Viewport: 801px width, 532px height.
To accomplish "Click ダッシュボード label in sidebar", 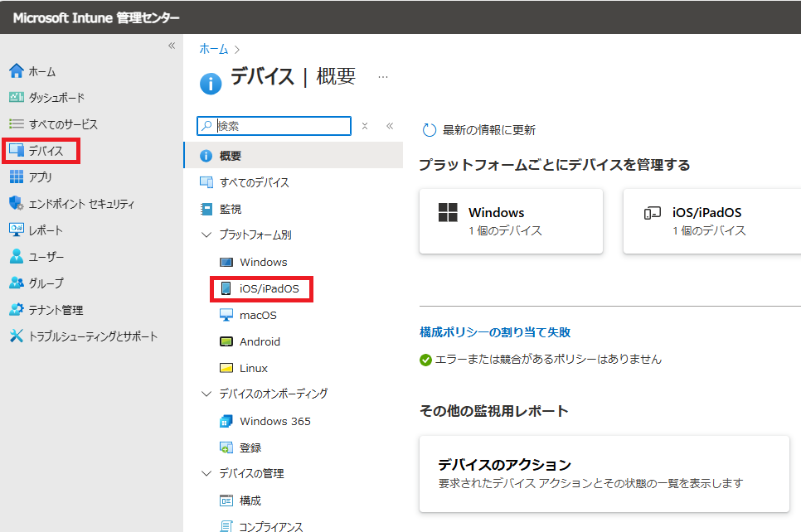I will [x=56, y=98].
